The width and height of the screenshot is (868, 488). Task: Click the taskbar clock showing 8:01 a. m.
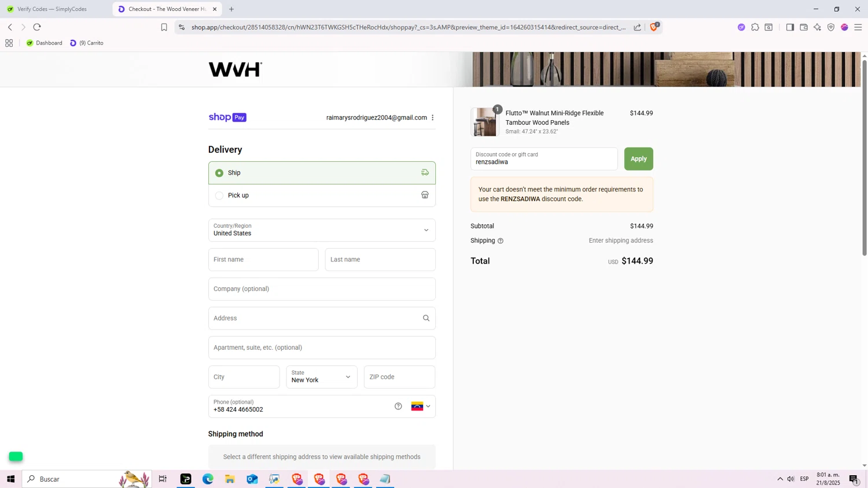pyautogui.click(x=828, y=479)
